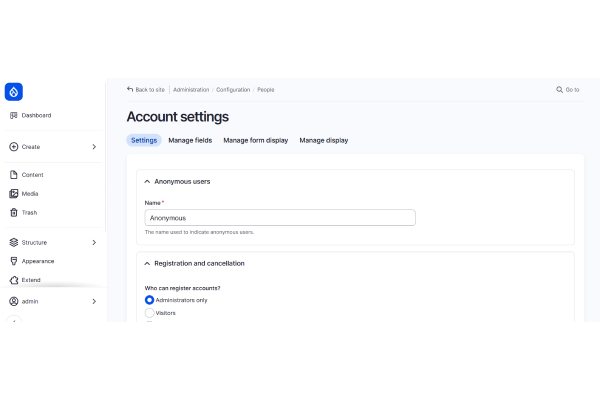Click the Content icon in sidebar
The width and height of the screenshot is (600, 400).
(13, 175)
